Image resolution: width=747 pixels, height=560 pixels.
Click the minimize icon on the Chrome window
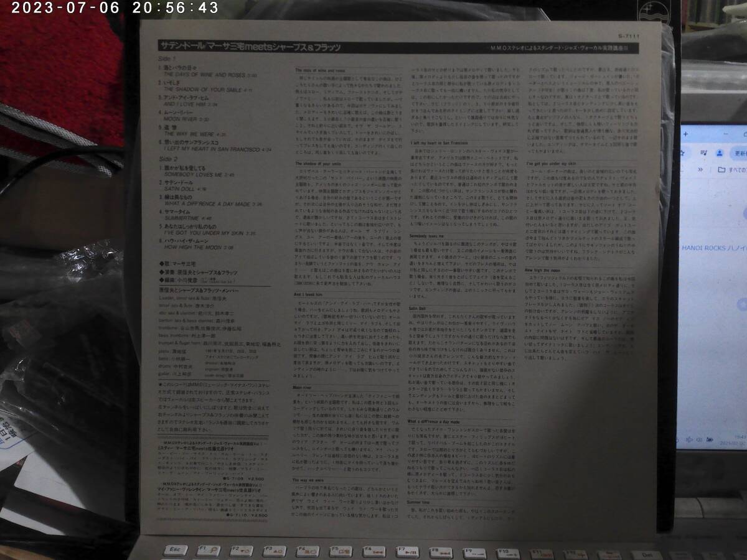click(726, 133)
